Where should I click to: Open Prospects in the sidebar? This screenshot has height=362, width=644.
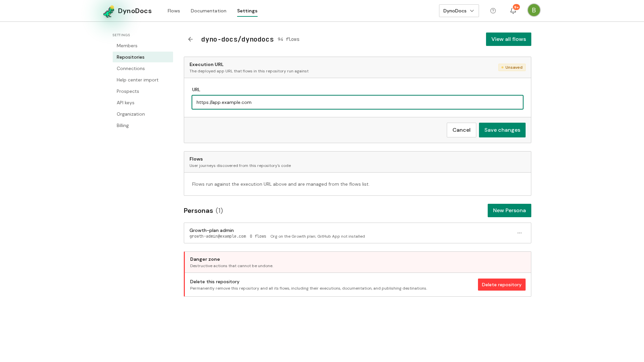pyautogui.click(x=143, y=91)
